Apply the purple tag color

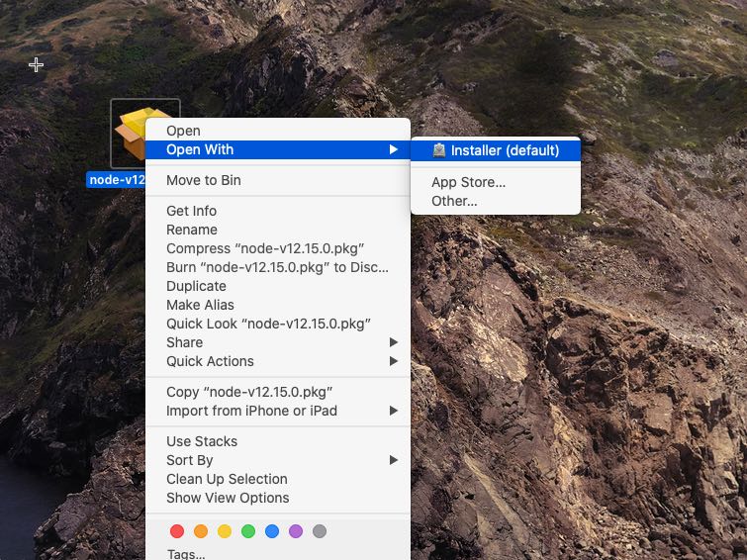pos(296,531)
